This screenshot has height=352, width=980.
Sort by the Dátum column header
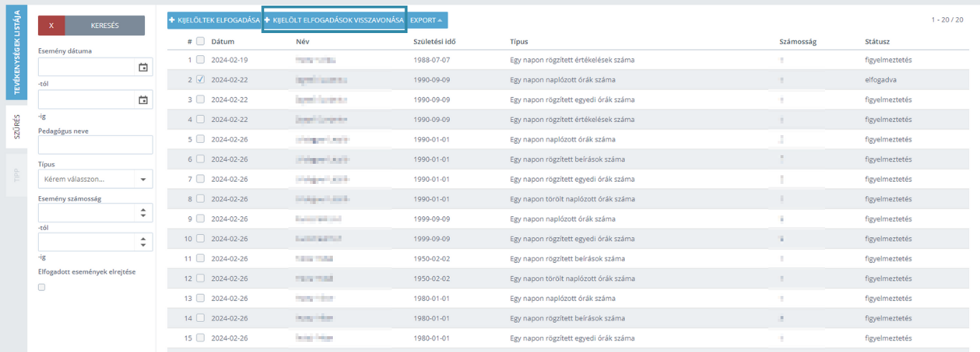click(x=223, y=42)
